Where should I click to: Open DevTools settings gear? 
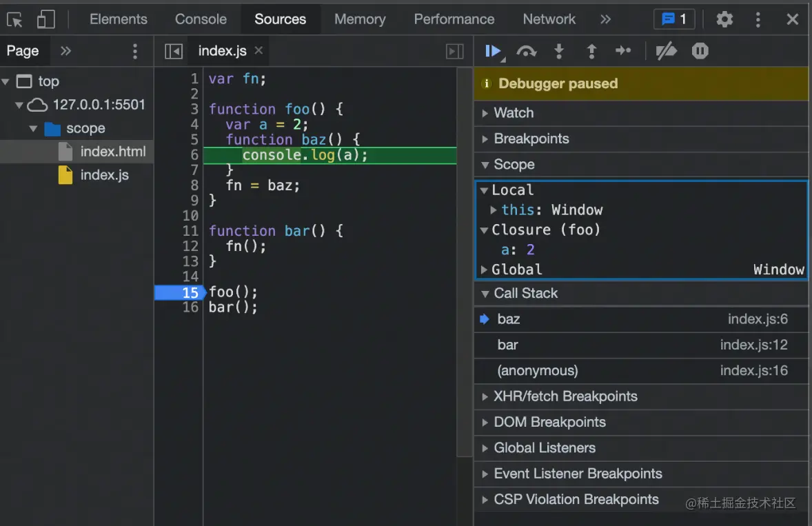(724, 20)
